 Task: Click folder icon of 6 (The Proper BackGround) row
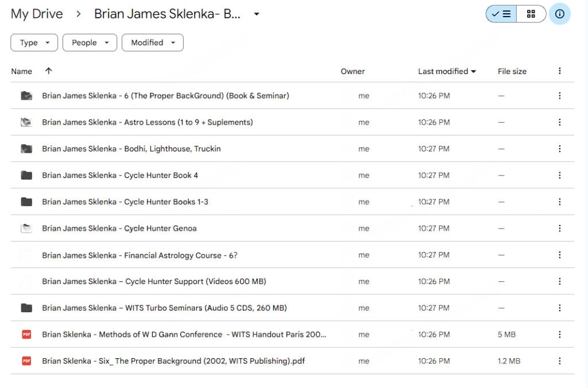coord(26,96)
